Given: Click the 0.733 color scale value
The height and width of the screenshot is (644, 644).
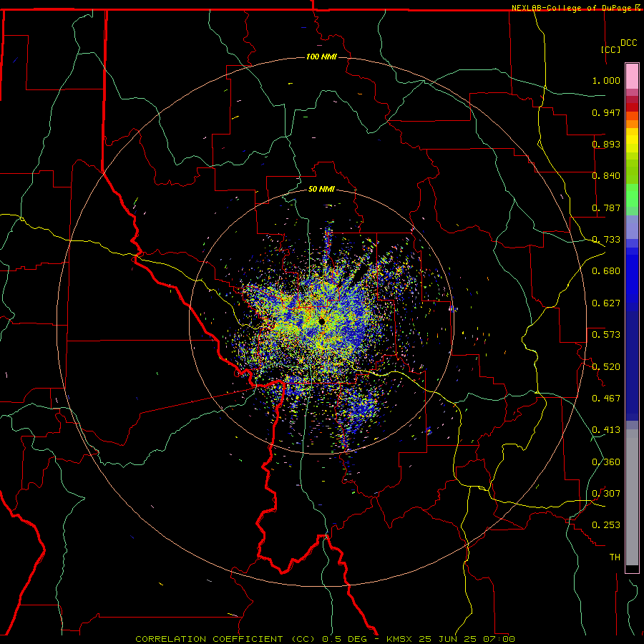Looking at the screenshot, I should 606,240.
